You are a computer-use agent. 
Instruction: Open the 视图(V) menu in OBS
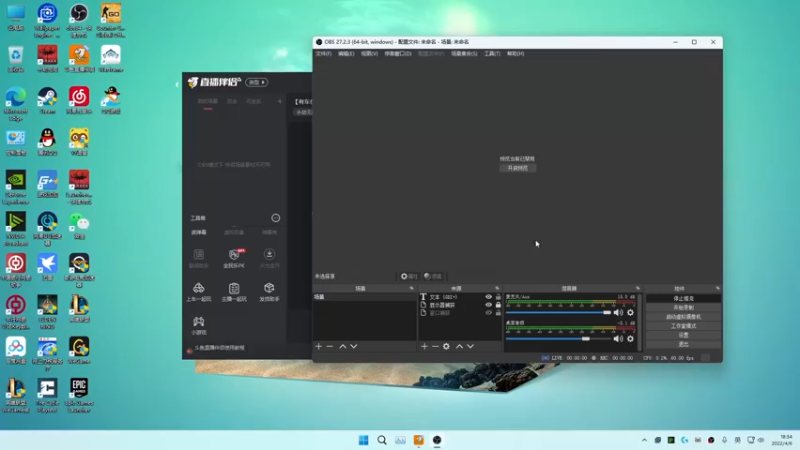369,54
